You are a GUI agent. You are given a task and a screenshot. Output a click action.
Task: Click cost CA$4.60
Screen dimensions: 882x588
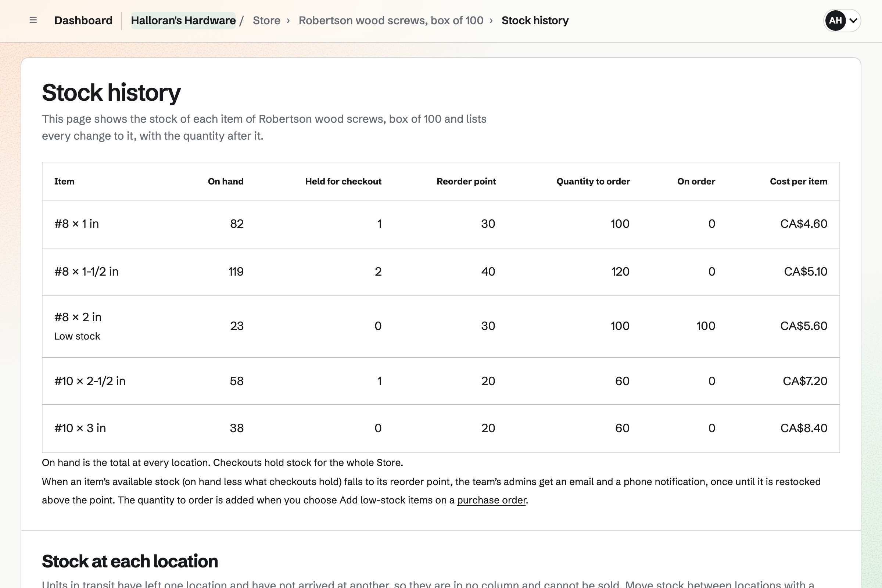(804, 224)
